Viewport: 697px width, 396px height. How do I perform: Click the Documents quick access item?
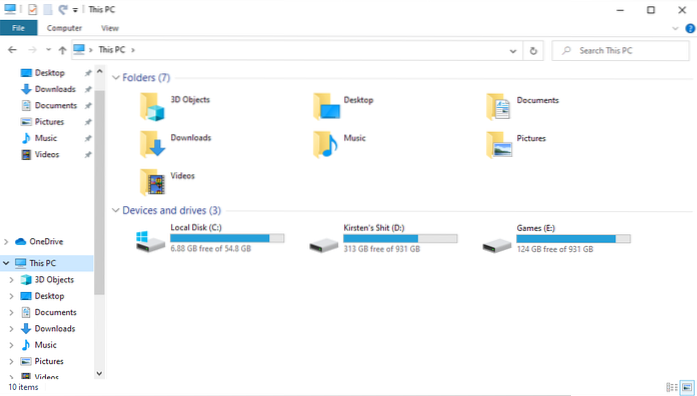(56, 106)
